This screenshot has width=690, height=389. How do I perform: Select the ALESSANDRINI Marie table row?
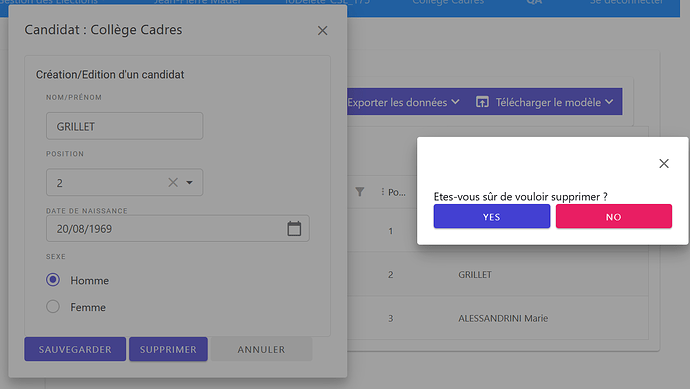(498, 318)
